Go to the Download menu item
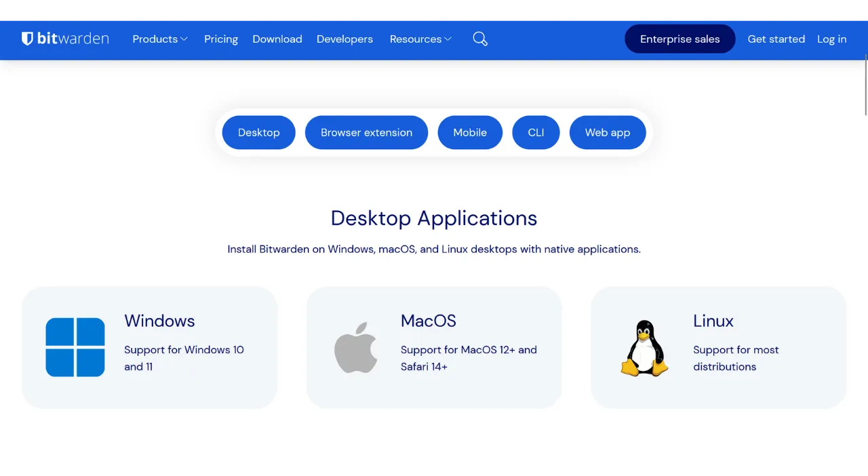868x476 pixels. click(x=277, y=39)
